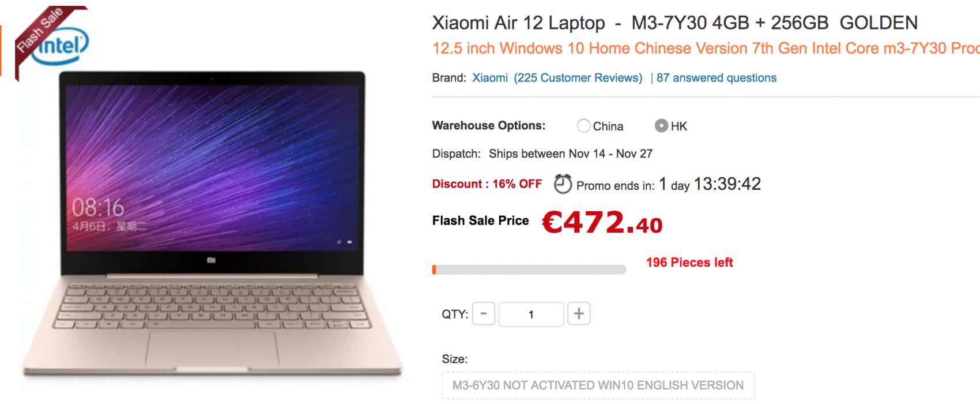Click the pieces-left stock progress bar
The image size is (980, 404).
point(529,270)
